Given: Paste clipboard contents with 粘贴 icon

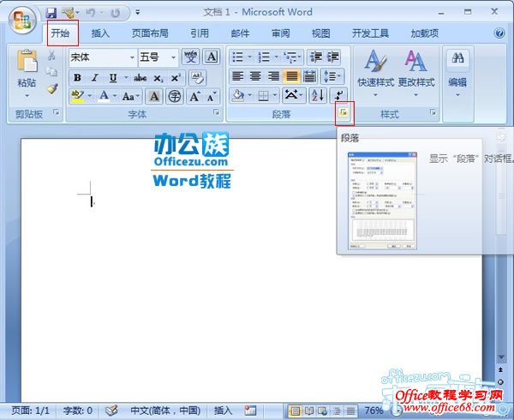Looking at the screenshot, I should pos(27,61).
